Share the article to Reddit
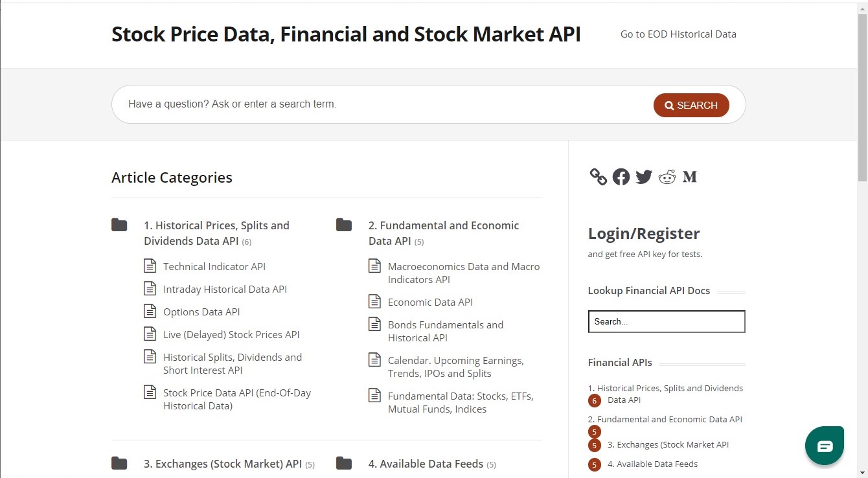 [x=667, y=176]
